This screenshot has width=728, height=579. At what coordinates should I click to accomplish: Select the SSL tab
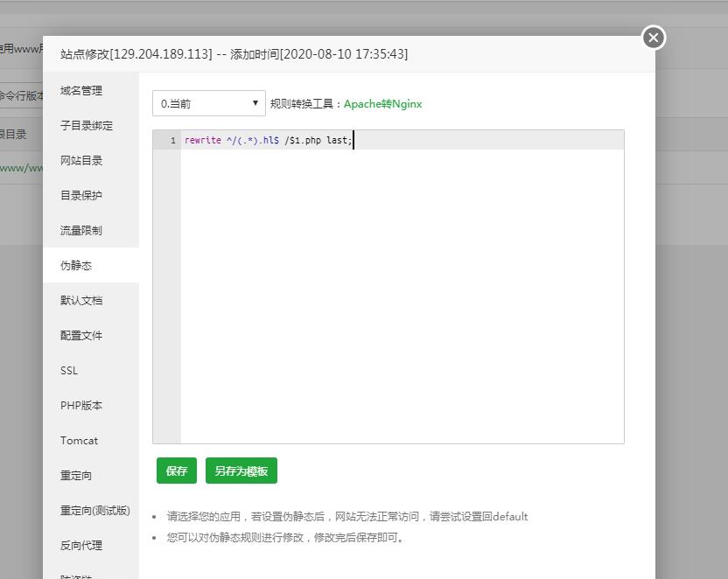69,370
